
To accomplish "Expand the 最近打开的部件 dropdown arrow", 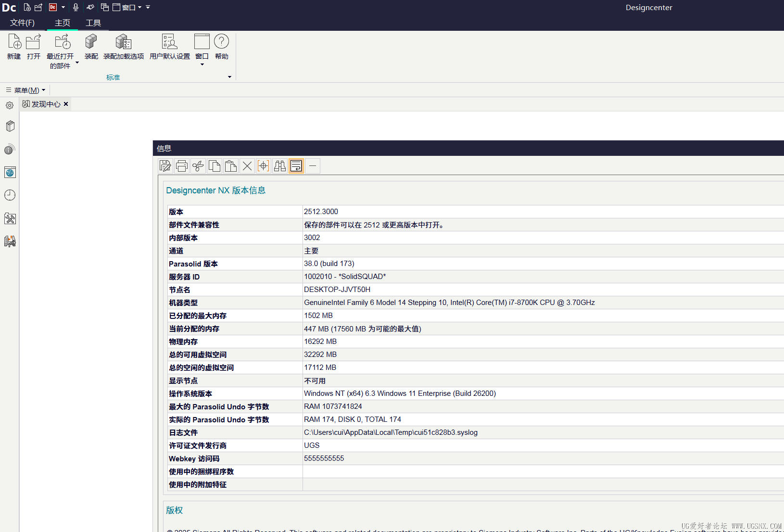I will (x=77, y=63).
